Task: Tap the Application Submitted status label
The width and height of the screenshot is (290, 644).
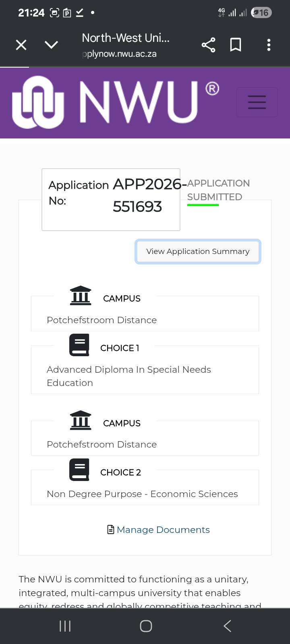Action: pyautogui.click(x=218, y=190)
